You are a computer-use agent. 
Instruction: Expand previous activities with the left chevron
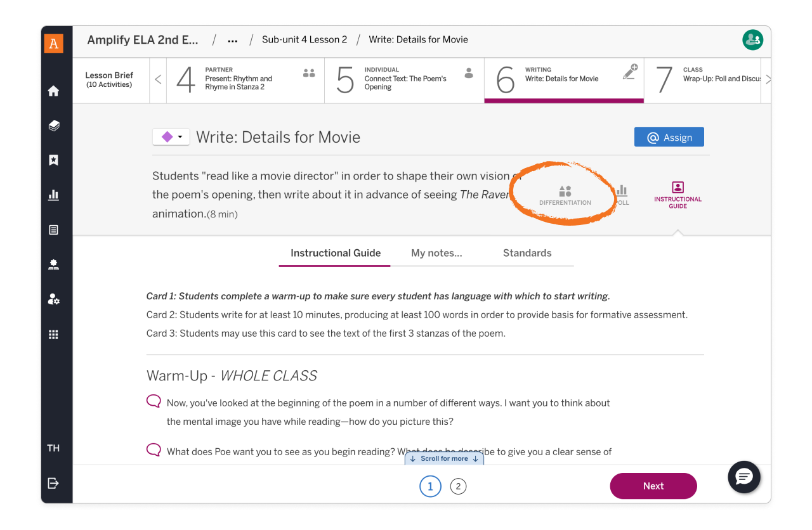158,81
